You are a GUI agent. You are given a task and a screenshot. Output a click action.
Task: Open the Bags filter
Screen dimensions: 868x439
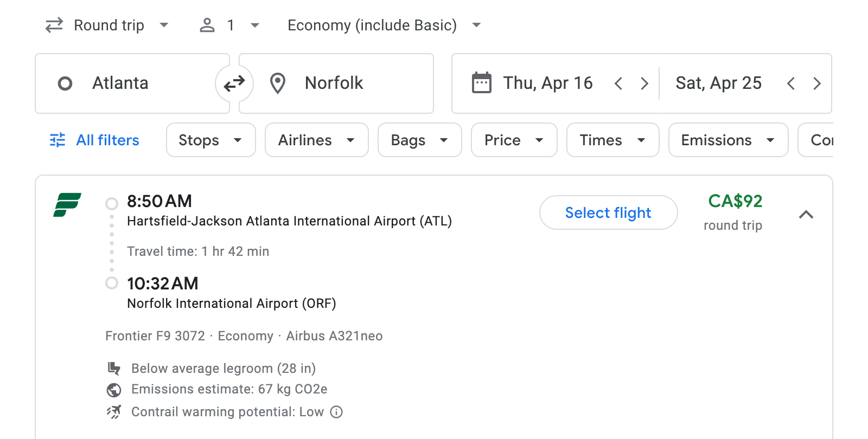(x=419, y=140)
